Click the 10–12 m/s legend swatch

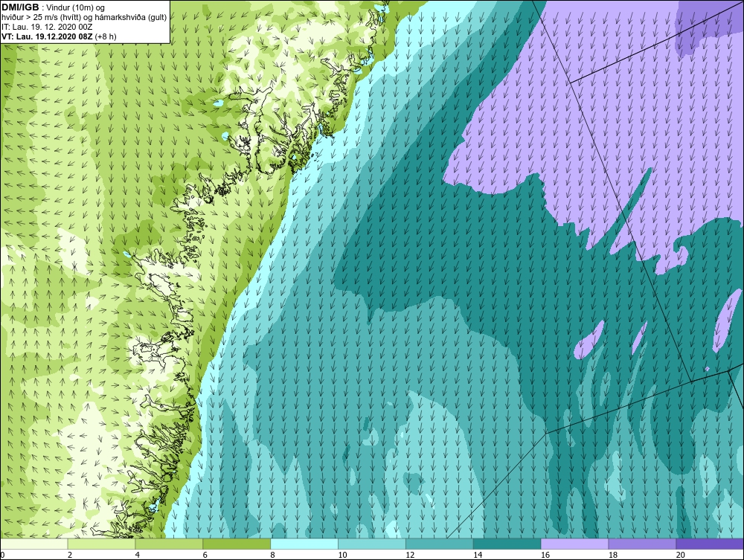click(x=372, y=544)
